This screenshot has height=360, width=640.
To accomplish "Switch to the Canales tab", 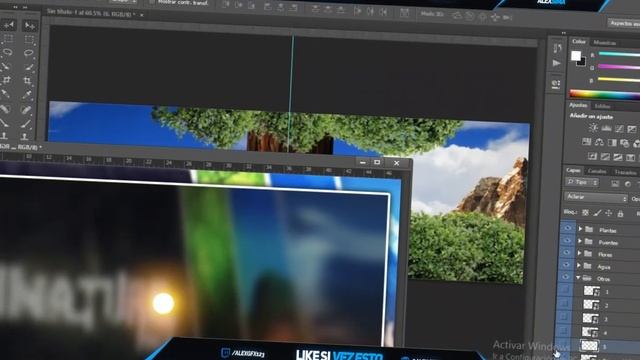I will (x=597, y=171).
